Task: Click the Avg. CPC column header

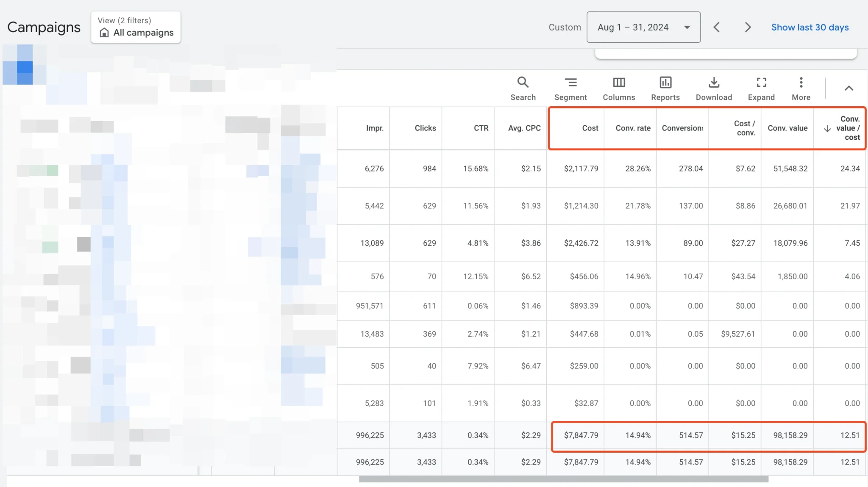Action: click(524, 128)
